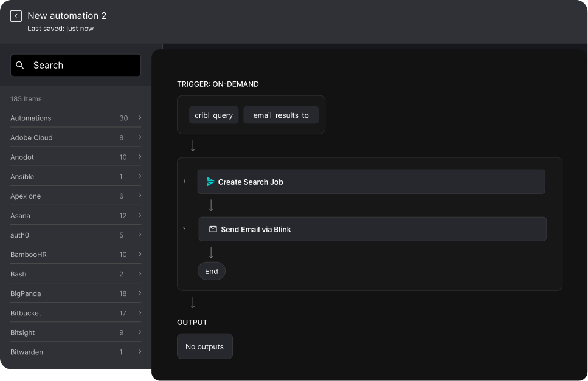588x381 pixels.
Task: Expand the Adobe Cloud chevron
Action: click(140, 137)
